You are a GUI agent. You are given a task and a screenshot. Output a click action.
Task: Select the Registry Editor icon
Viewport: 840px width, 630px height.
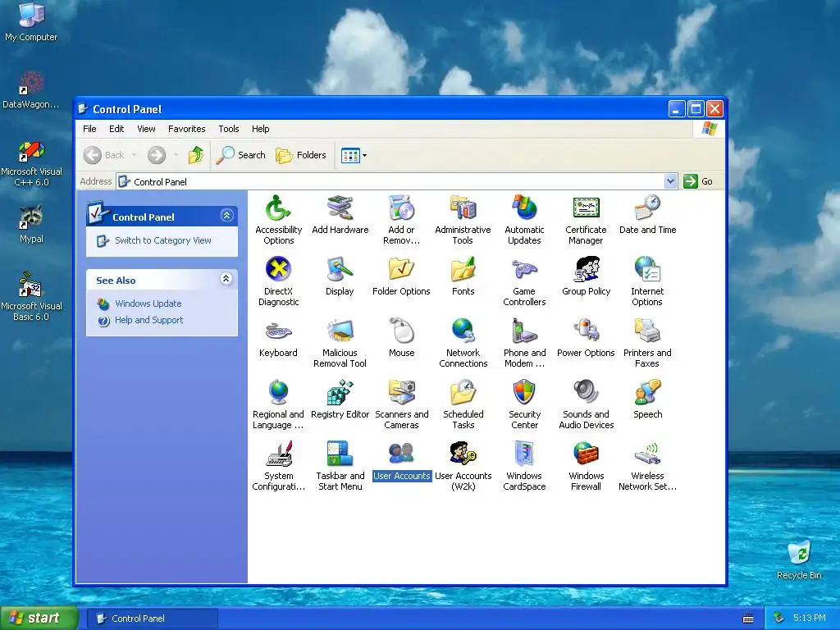pyautogui.click(x=340, y=393)
